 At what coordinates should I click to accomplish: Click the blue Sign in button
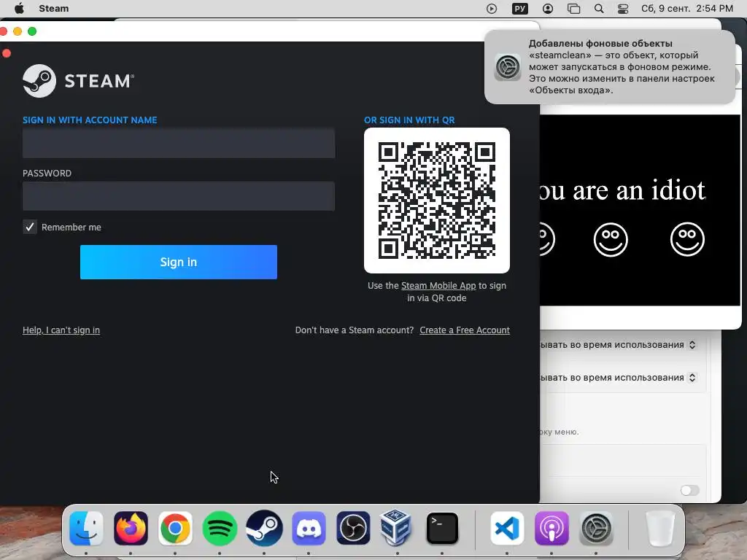click(x=179, y=262)
